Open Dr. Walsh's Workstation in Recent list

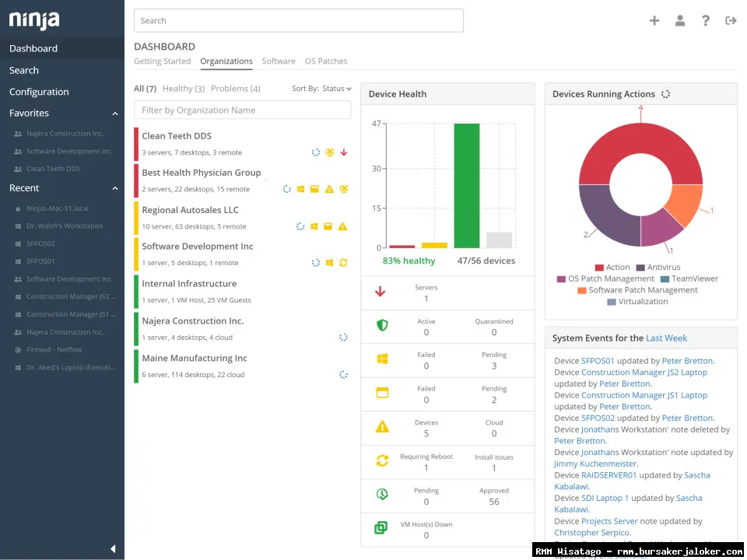(65, 226)
